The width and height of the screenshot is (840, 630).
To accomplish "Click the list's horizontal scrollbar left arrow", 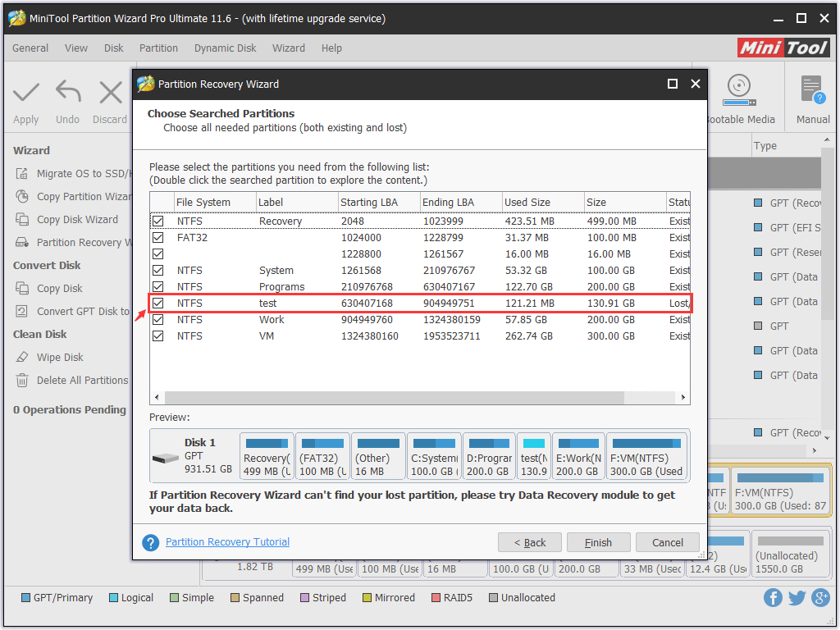I will click(157, 398).
